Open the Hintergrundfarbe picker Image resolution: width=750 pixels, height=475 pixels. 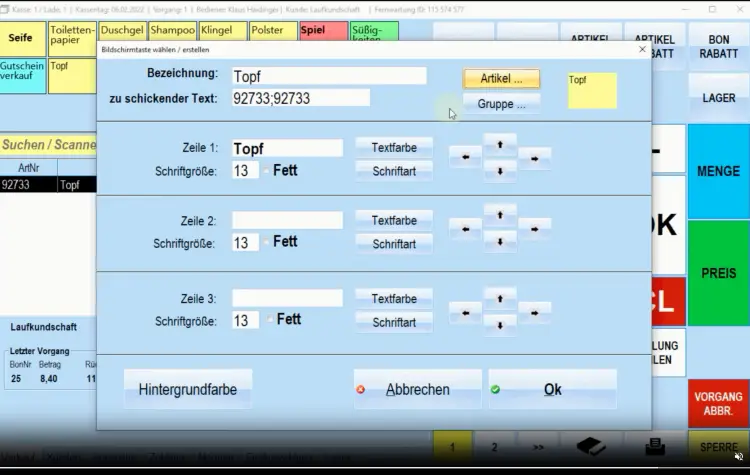pyautogui.click(x=188, y=389)
